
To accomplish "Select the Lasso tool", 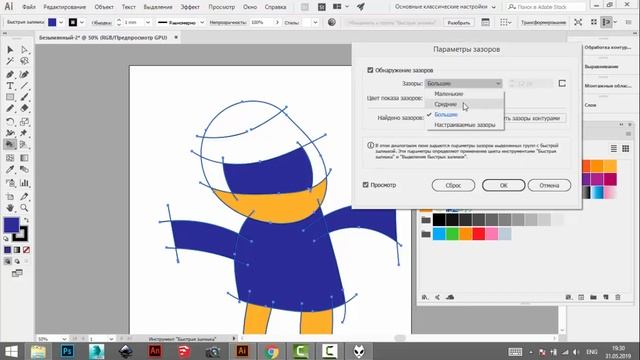I will [24, 61].
